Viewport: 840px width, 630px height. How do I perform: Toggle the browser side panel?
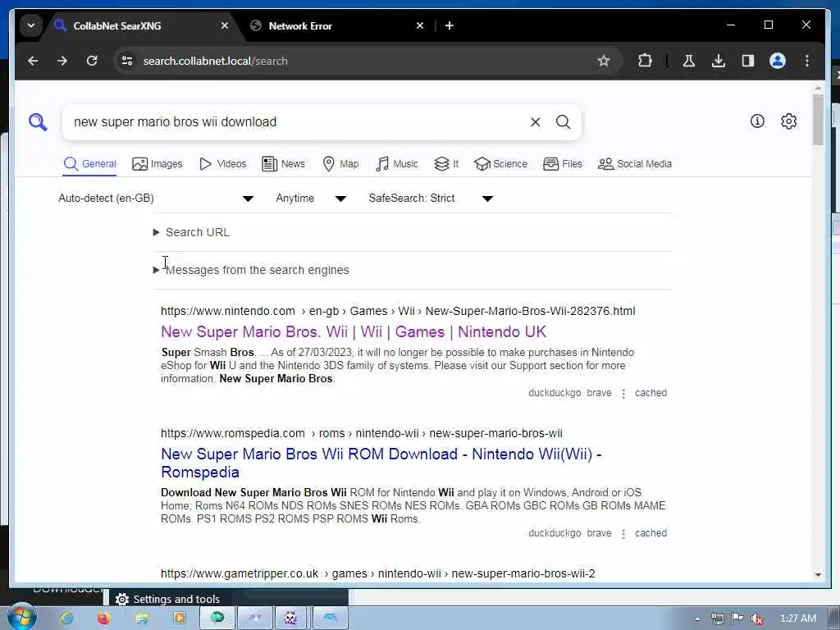tap(748, 61)
